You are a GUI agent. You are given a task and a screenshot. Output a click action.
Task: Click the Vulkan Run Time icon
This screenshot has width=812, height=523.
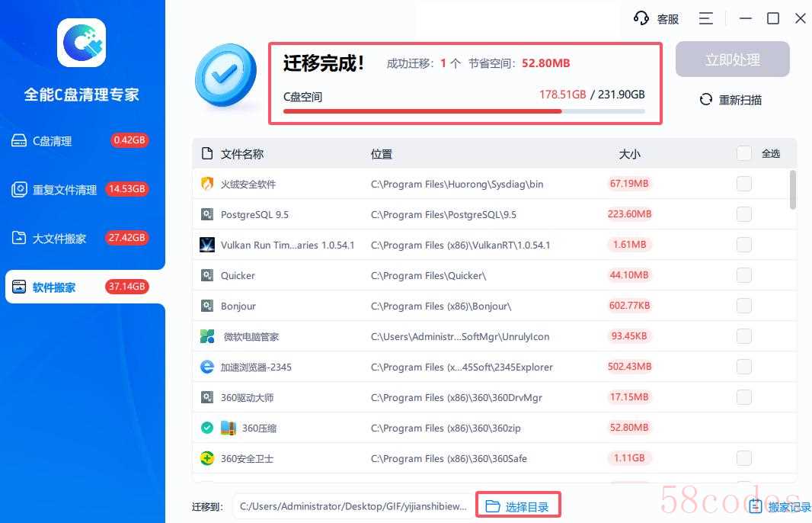[207, 245]
